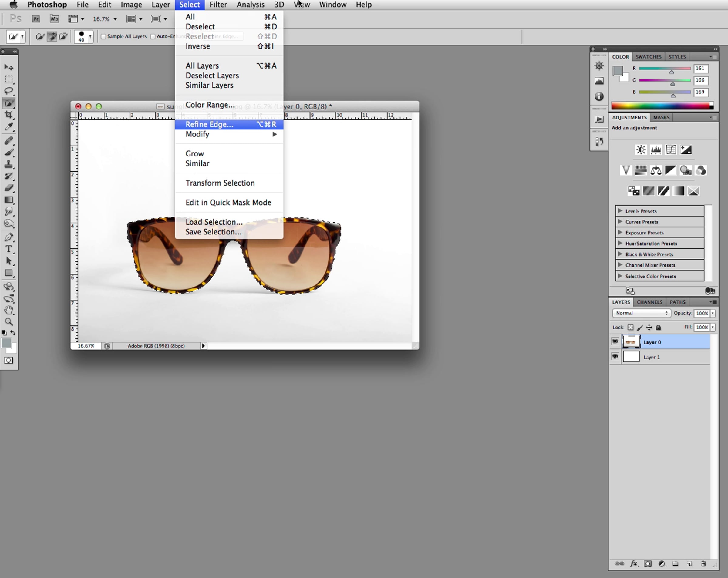Viewport: 728px width, 578px height.
Task: Select the Eraser tool
Action: 9,188
